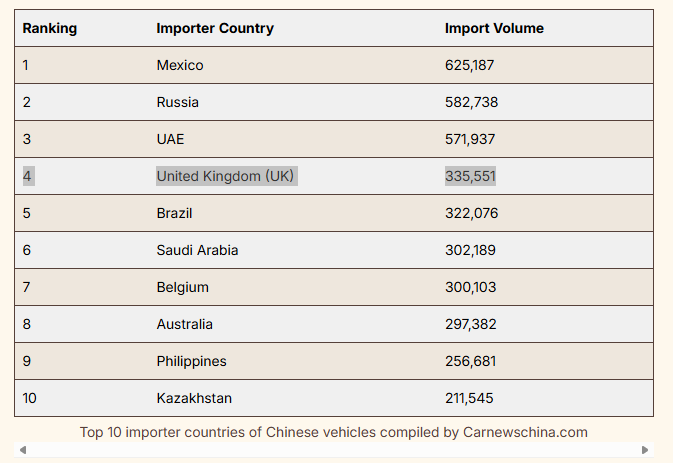Click the Ranking column header
The height and width of the screenshot is (463, 673).
point(50,28)
